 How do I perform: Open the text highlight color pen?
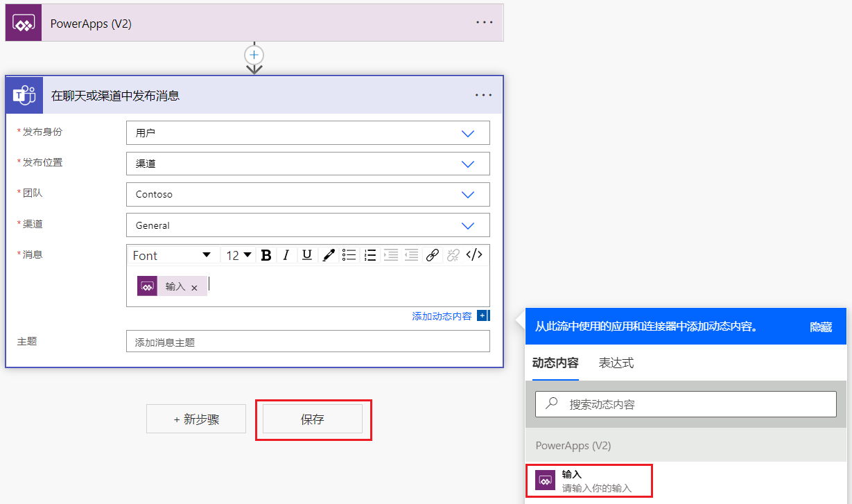[x=329, y=255]
